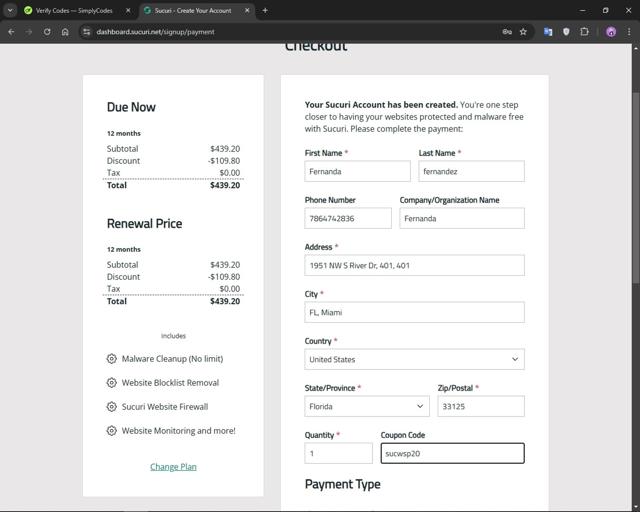640x512 pixels.
Task: Click the Renewal Price heading
Action: coord(144,223)
